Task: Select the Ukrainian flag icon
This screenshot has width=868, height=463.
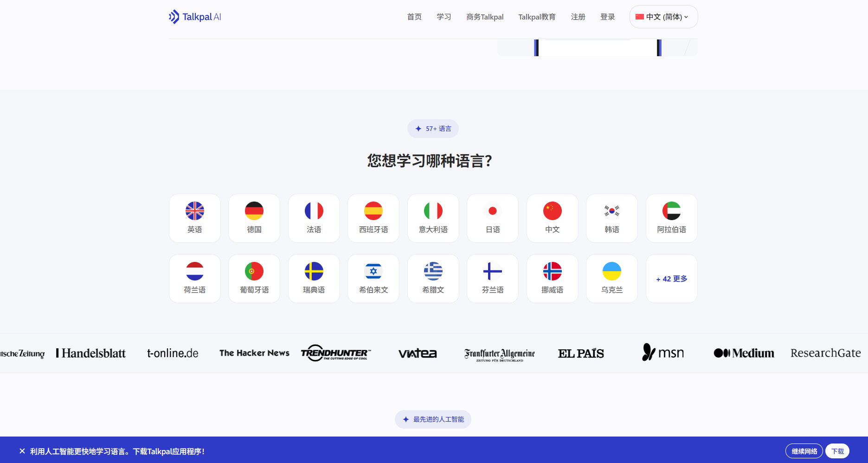Action: point(612,271)
